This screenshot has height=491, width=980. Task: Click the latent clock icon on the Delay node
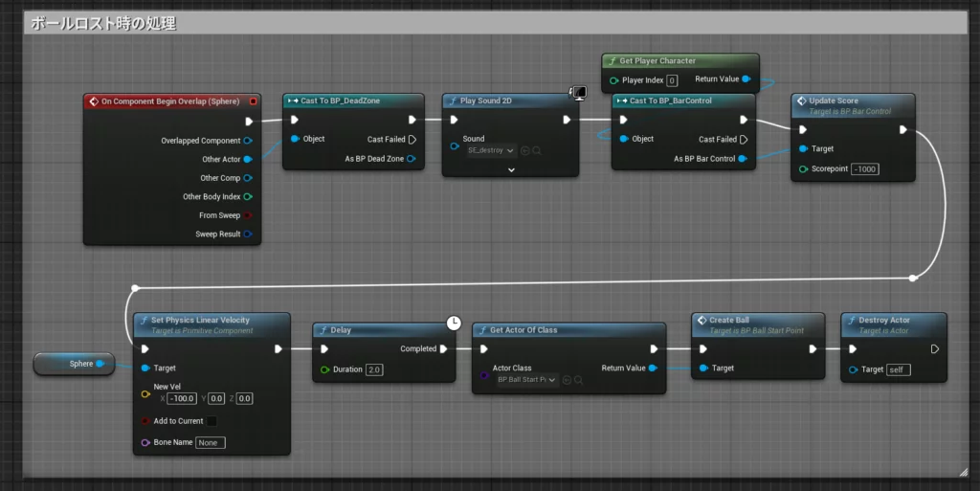pos(454,323)
